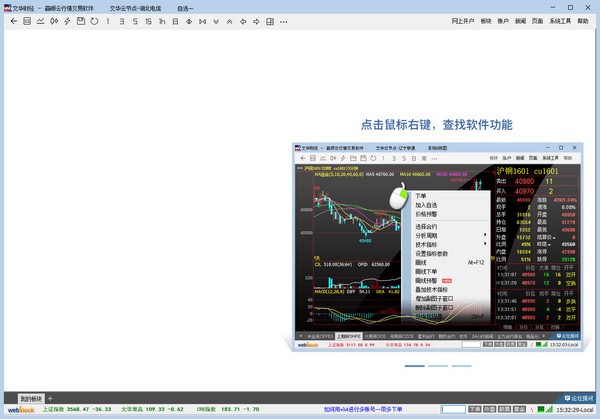The image size is (600, 419).
Task: Click the circular refresh icon
Action: (x=94, y=21)
